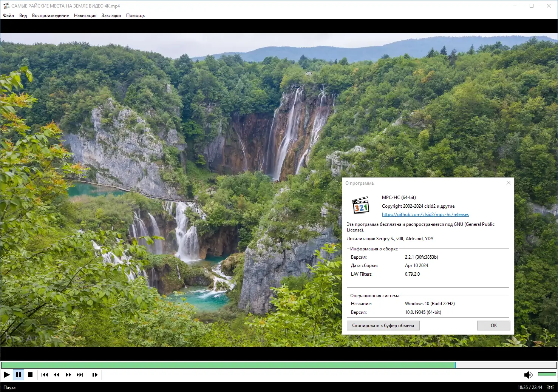Viewport: 558px width, 392px height.
Task: Click the "Операционная система" group title
Action: 375,296
